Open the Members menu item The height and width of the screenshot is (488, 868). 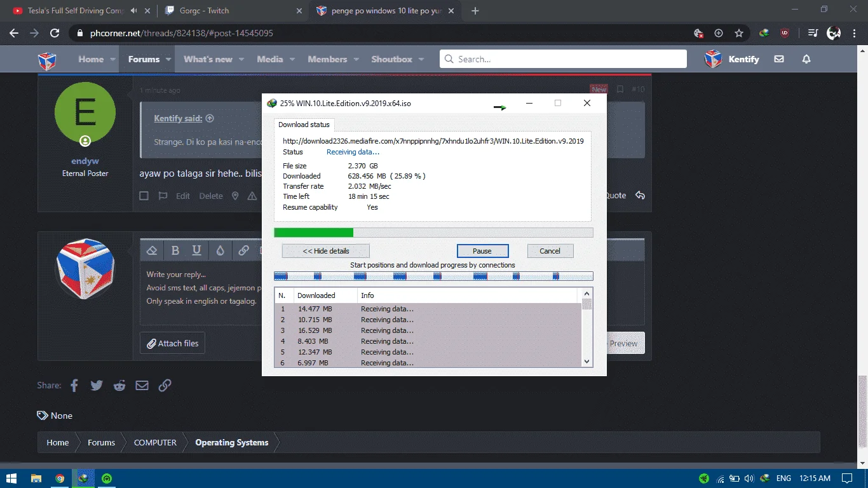pos(327,59)
